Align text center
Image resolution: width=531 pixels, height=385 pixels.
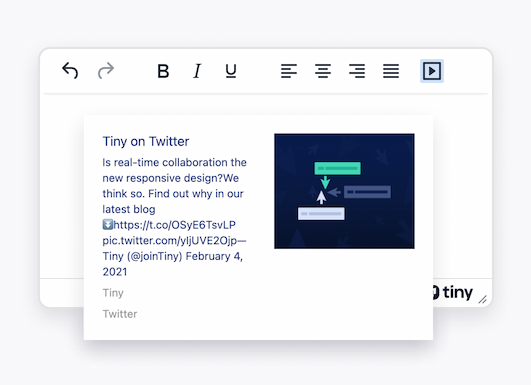point(323,71)
